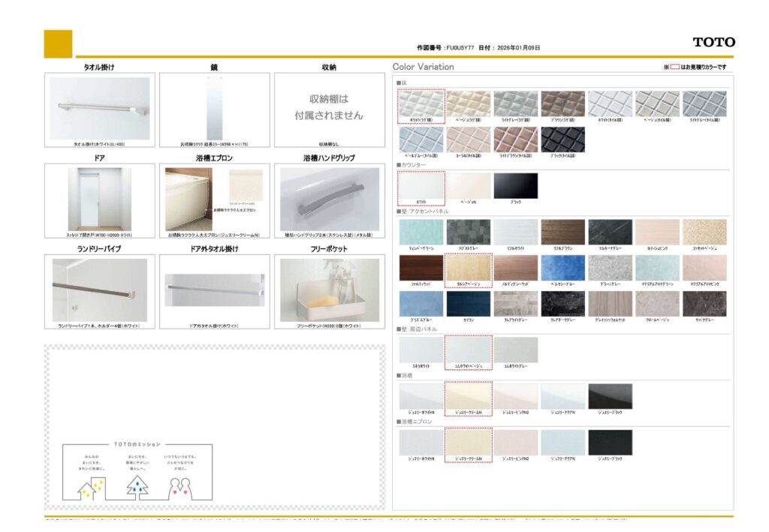The height and width of the screenshot is (532, 769).
Task: Select the dark navy セイラン accent panel swatch
Action: (468, 304)
